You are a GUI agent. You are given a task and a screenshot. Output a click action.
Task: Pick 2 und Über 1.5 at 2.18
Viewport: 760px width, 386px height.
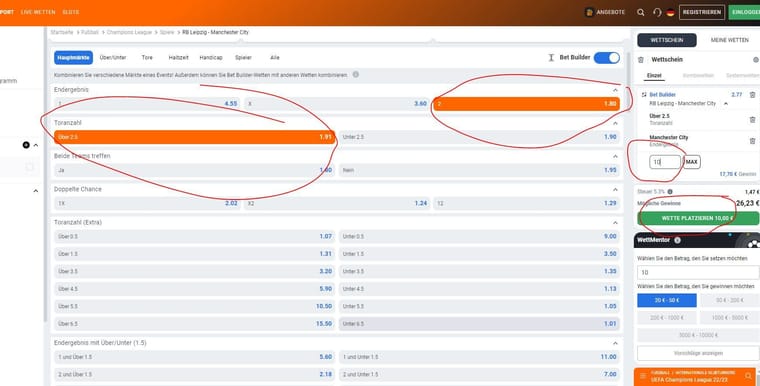tap(194, 374)
